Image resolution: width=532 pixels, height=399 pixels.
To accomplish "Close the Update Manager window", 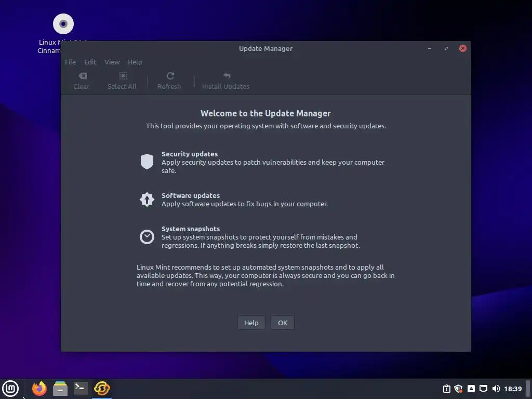I will [463, 48].
